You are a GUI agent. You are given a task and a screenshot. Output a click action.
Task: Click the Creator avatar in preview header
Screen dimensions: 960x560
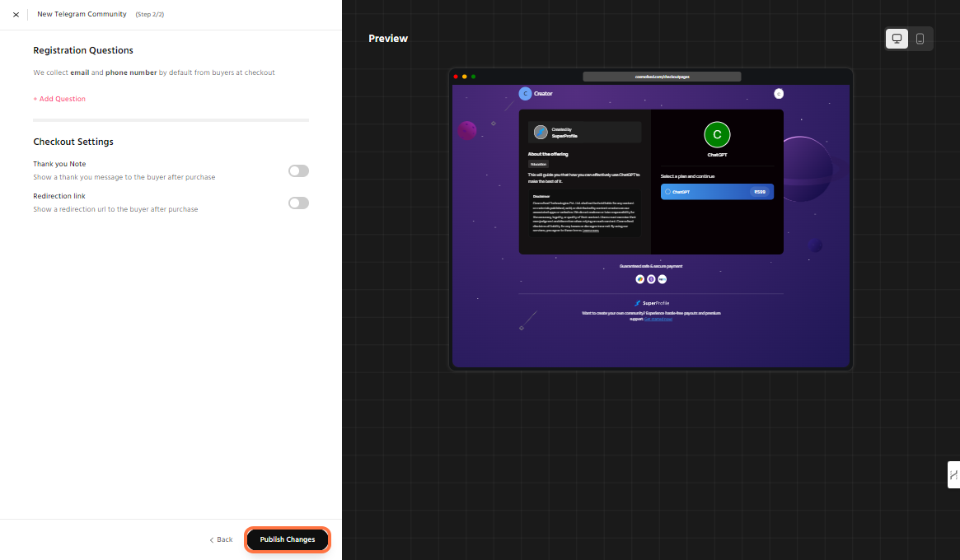(525, 94)
